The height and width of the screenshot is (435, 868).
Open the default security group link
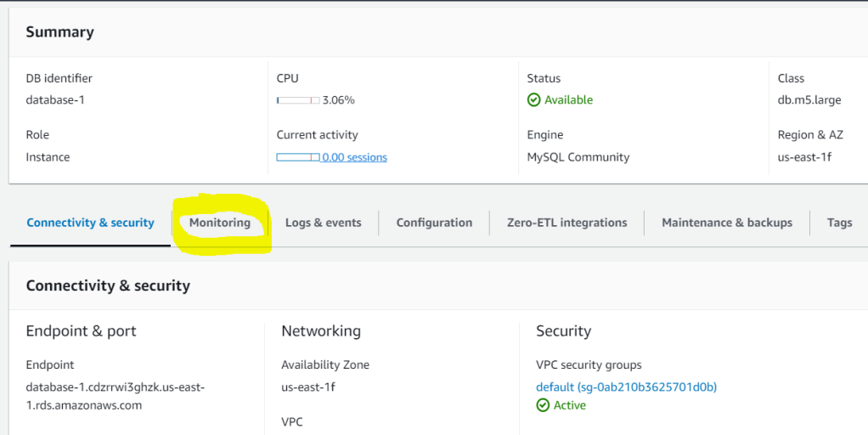pyautogui.click(x=626, y=387)
